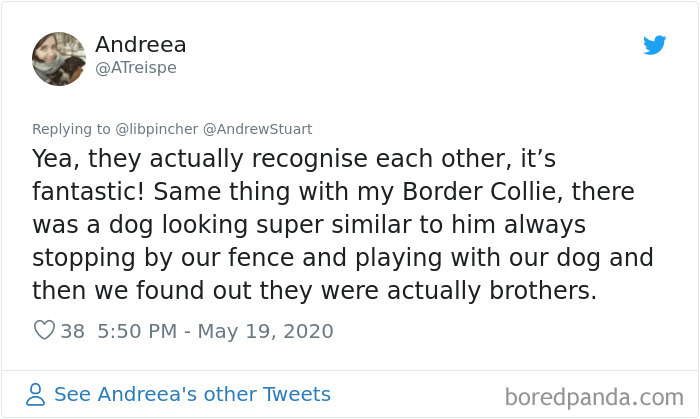Image resolution: width=700 pixels, height=419 pixels.
Task: Click the word 'recognise' in tweet text
Action: [x=298, y=158]
